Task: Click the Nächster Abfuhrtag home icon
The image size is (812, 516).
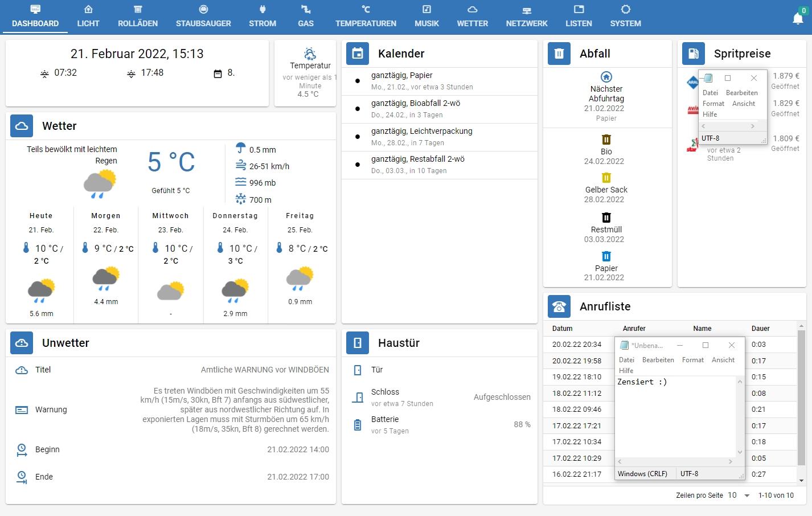Action: pos(606,77)
